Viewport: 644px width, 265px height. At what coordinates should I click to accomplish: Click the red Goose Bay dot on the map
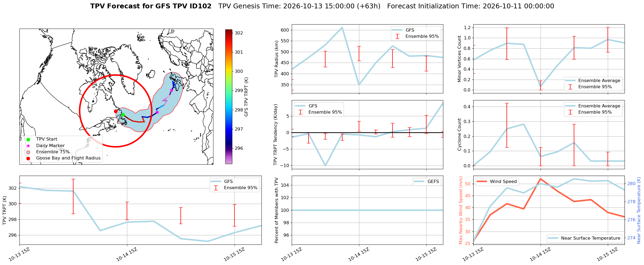[116, 111]
